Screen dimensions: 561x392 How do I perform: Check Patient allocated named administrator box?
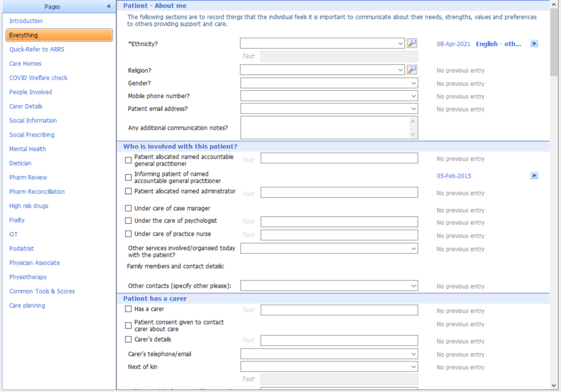click(x=128, y=192)
